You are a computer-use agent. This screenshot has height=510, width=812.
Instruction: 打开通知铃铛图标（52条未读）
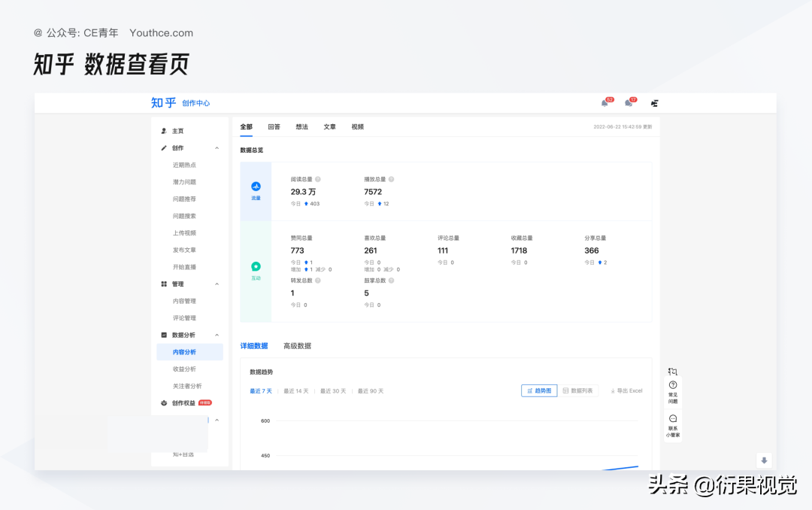coord(605,102)
